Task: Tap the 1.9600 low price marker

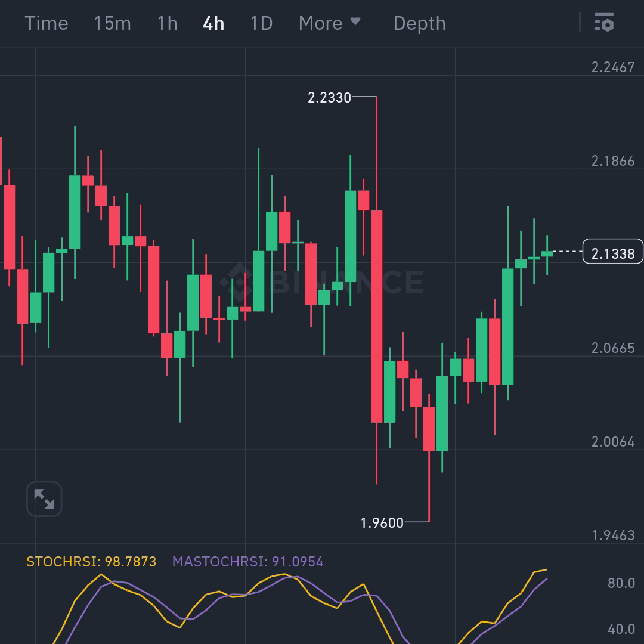Action: 382,523
